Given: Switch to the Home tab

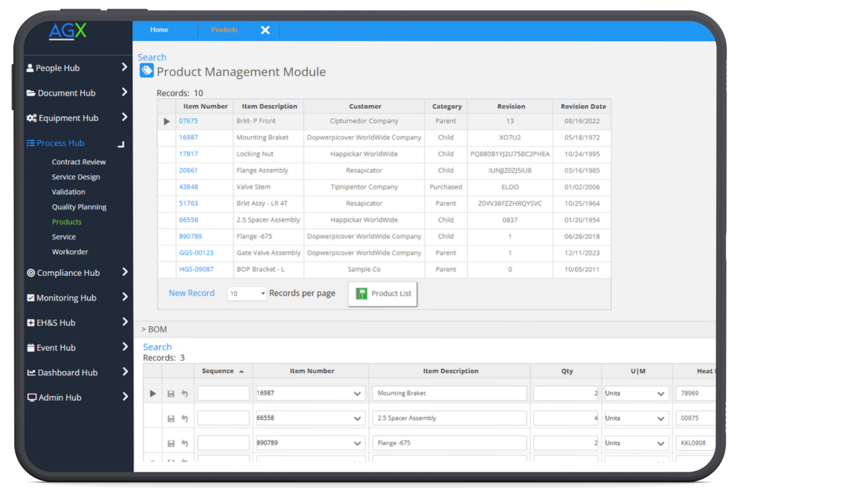Looking at the screenshot, I should 159,30.
